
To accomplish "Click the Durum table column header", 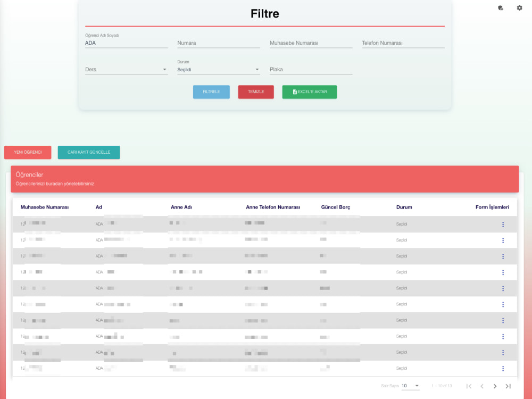I will pyautogui.click(x=404, y=207).
